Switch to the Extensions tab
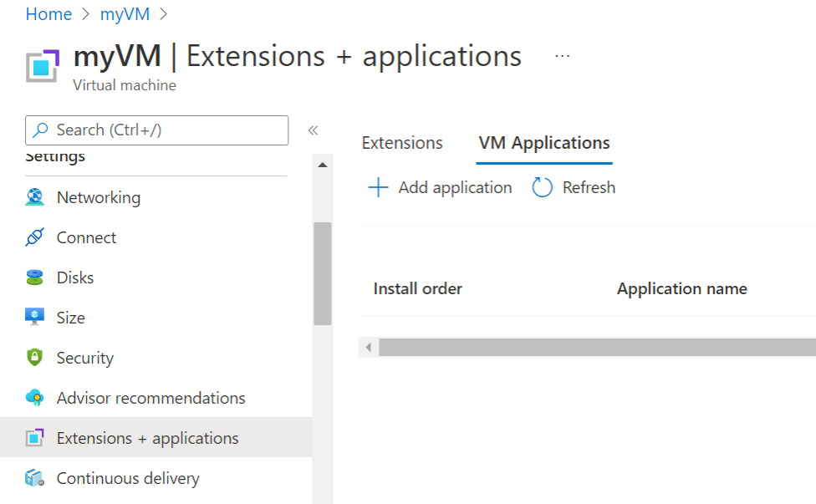Viewport: 816px width, 504px height. click(402, 143)
